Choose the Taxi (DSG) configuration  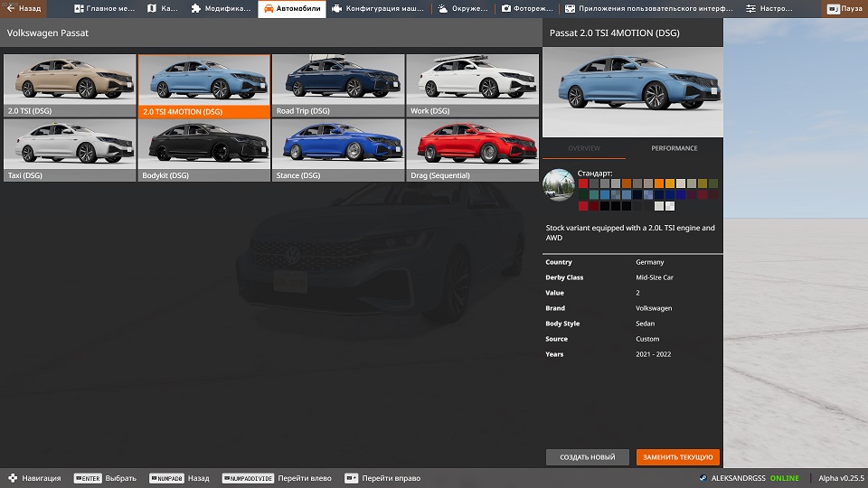tap(70, 150)
